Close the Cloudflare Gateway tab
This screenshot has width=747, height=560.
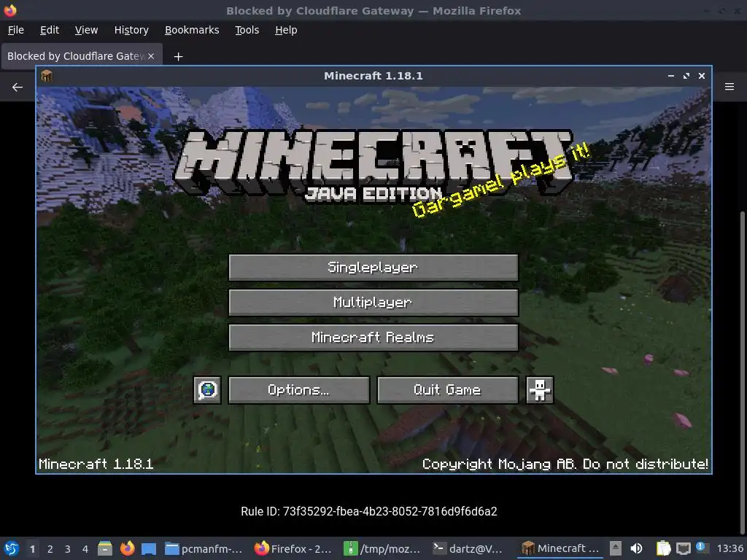tap(151, 56)
